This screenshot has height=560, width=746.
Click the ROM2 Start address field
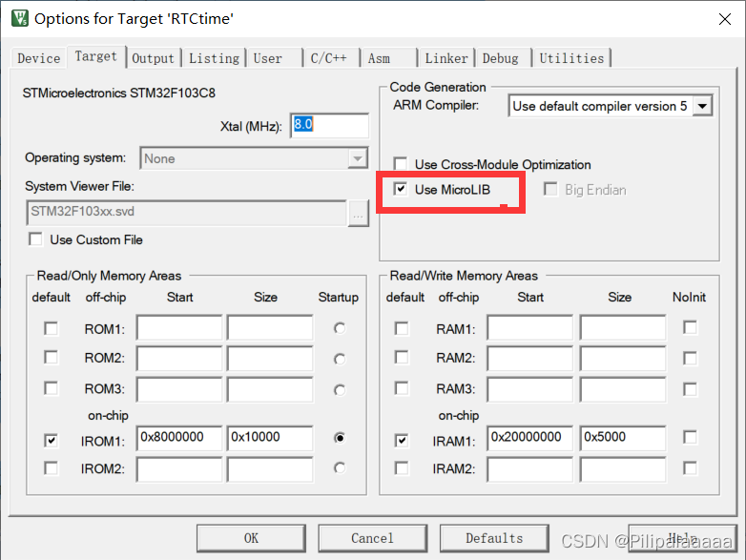pos(179,358)
